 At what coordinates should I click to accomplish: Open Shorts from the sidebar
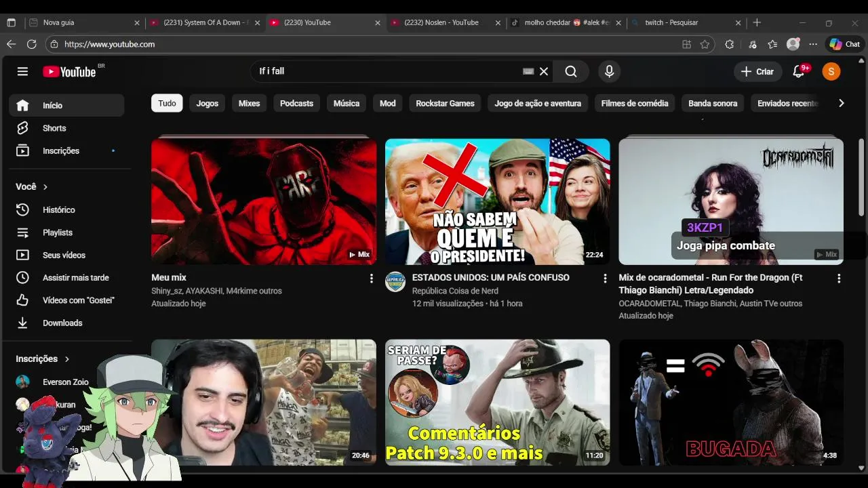(66, 128)
